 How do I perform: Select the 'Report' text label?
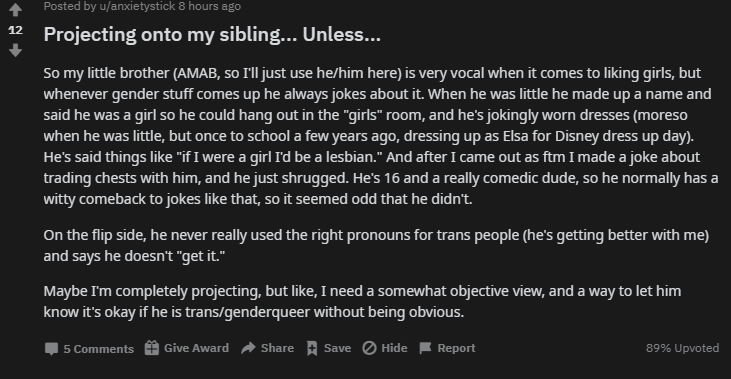456,348
